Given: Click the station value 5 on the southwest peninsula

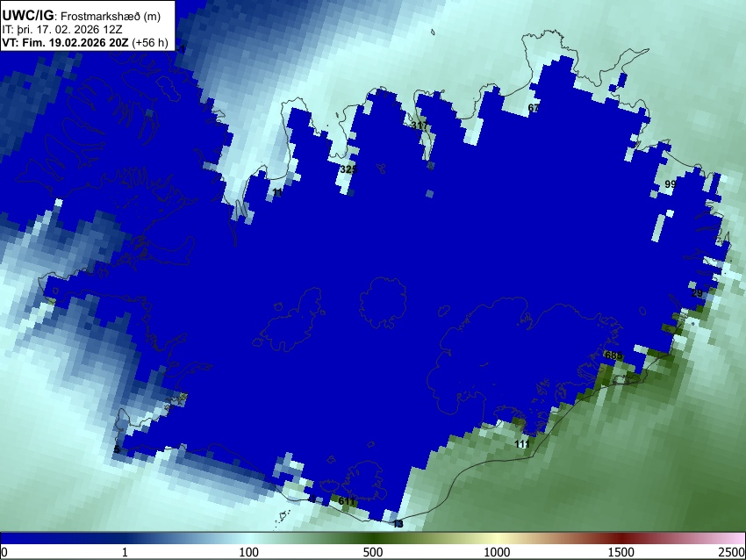Looking at the screenshot, I should pyautogui.click(x=117, y=449).
